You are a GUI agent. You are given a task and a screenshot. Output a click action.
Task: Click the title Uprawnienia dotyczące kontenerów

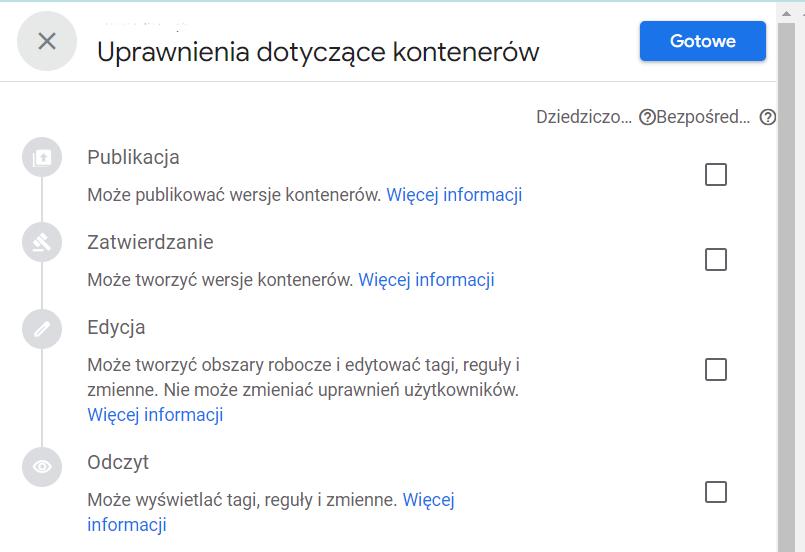point(318,52)
